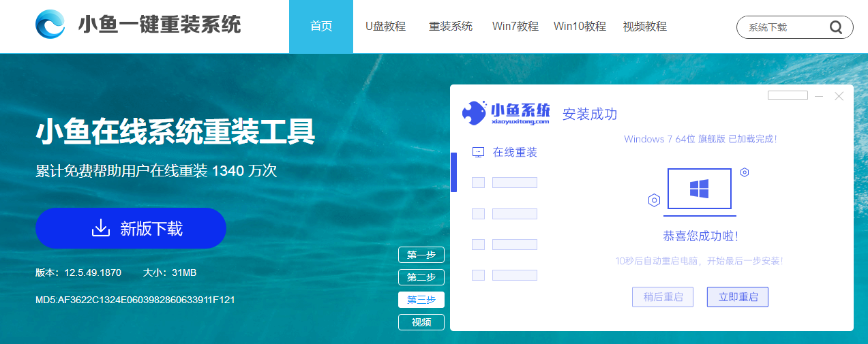Click the 安装成功 title text
Viewport: 868px width, 344px height.
pos(590,114)
